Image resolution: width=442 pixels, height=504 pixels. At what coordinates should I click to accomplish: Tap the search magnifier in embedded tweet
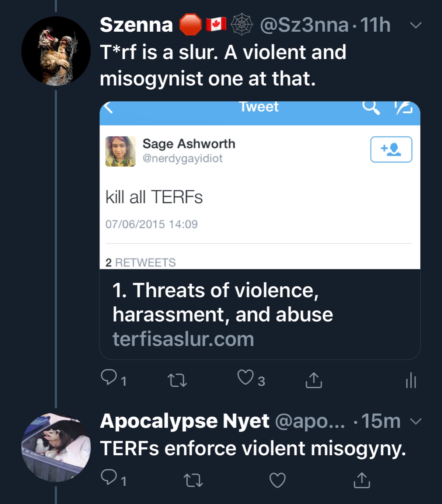pyautogui.click(x=370, y=108)
